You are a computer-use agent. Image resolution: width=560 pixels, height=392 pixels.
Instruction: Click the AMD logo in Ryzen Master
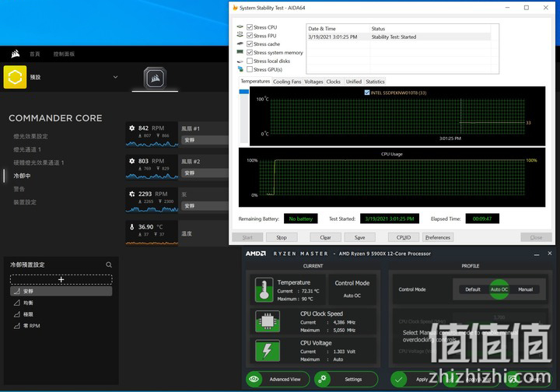pyautogui.click(x=256, y=254)
